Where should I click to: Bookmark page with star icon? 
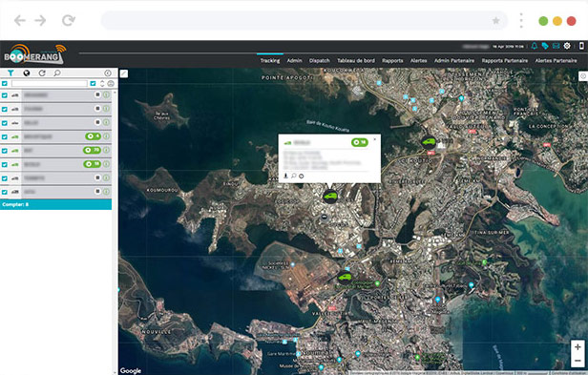(495, 20)
